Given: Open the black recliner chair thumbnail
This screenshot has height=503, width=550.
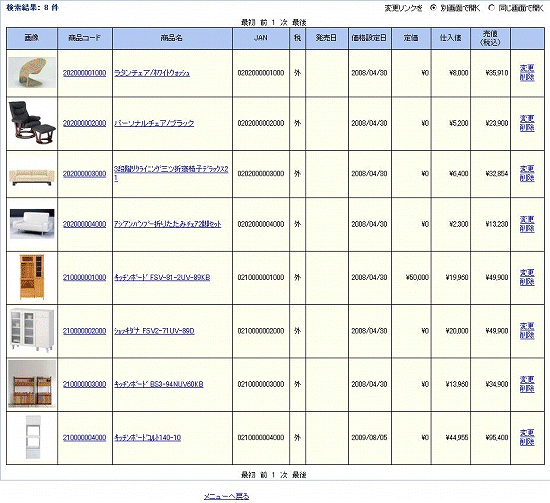Looking at the screenshot, I should 32,122.
